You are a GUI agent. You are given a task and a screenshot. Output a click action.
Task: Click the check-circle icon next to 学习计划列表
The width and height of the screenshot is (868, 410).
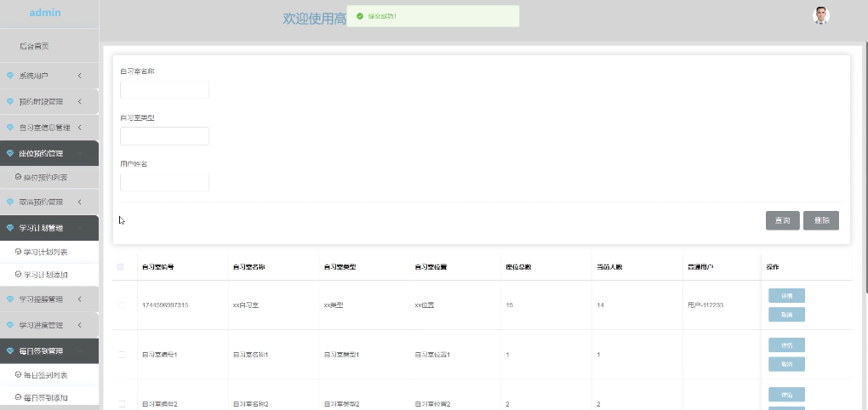pos(18,252)
